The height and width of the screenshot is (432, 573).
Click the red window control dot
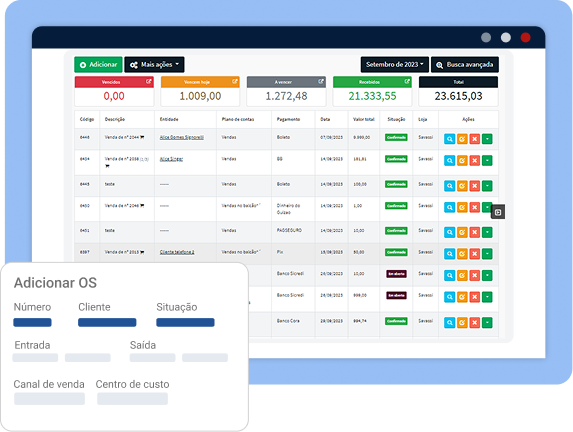[x=525, y=37]
